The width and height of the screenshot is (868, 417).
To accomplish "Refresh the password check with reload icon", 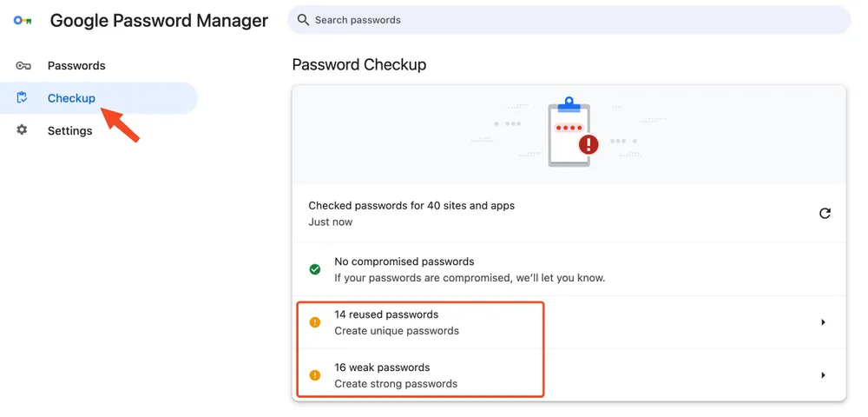I will point(825,213).
